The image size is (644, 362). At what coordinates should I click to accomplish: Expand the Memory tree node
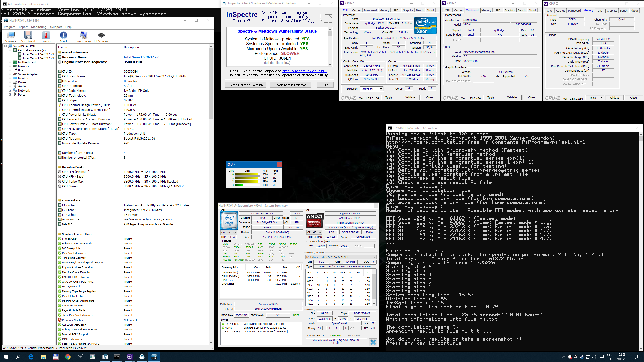point(10,66)
